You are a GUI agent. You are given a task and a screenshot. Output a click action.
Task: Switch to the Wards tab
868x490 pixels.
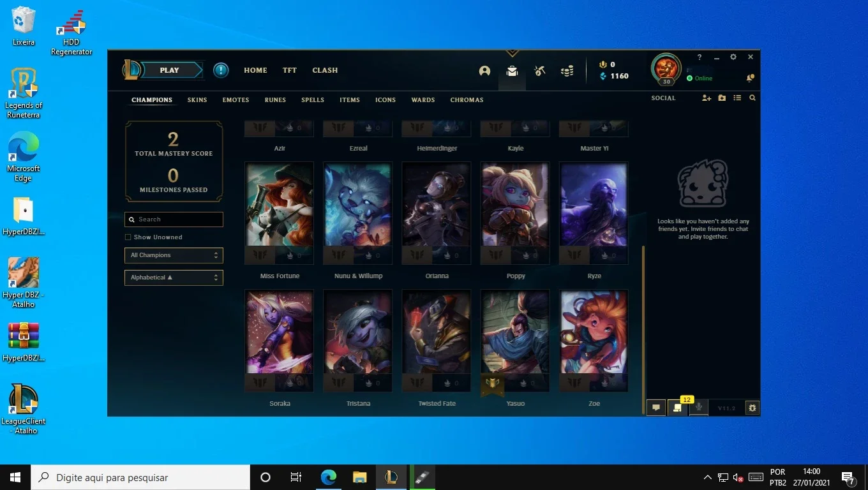(x=423, y=100)
